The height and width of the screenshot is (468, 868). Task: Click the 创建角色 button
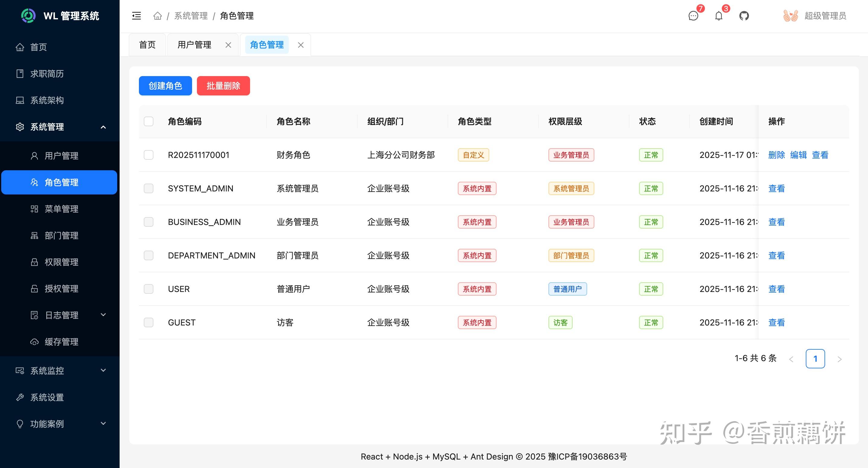click(x=165, y=85)
